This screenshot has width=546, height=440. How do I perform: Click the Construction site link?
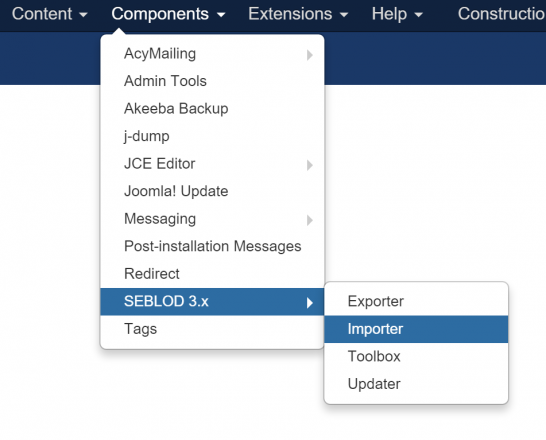[502, 14]
